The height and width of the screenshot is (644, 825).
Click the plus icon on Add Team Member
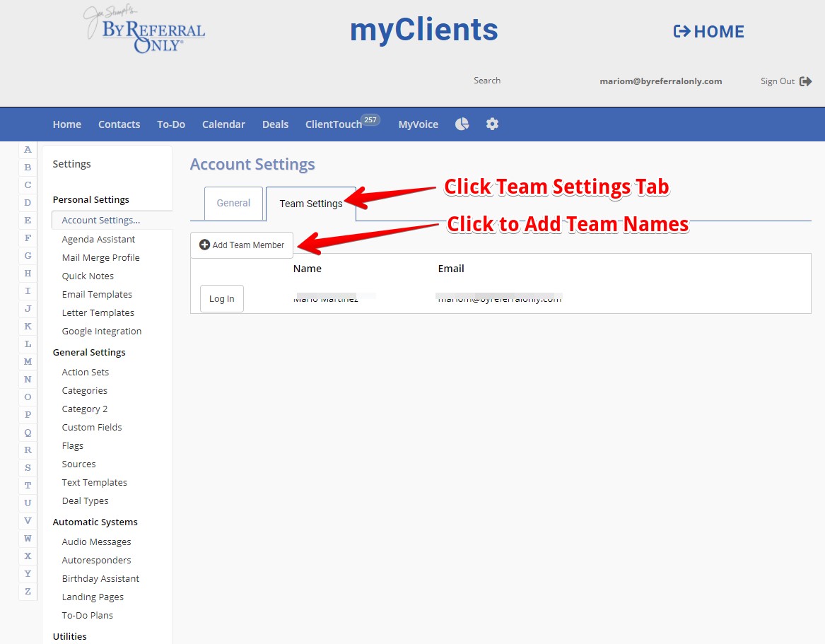coord(205,245)
